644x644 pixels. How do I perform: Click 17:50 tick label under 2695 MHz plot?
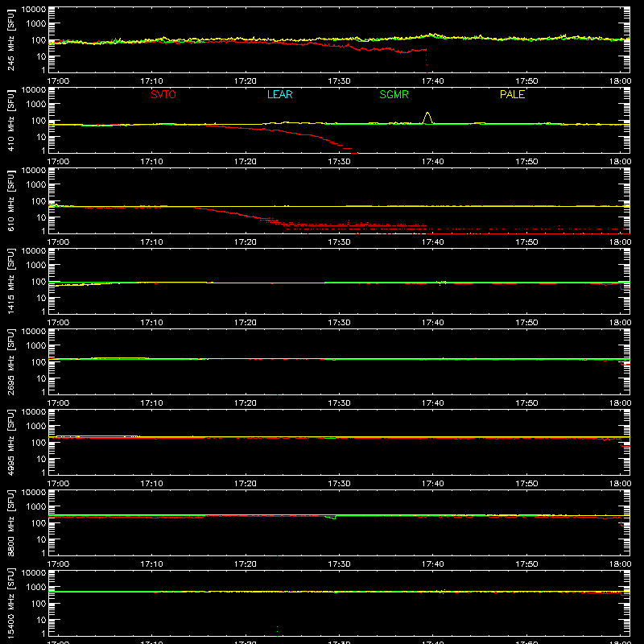click(x=526, y=403)
